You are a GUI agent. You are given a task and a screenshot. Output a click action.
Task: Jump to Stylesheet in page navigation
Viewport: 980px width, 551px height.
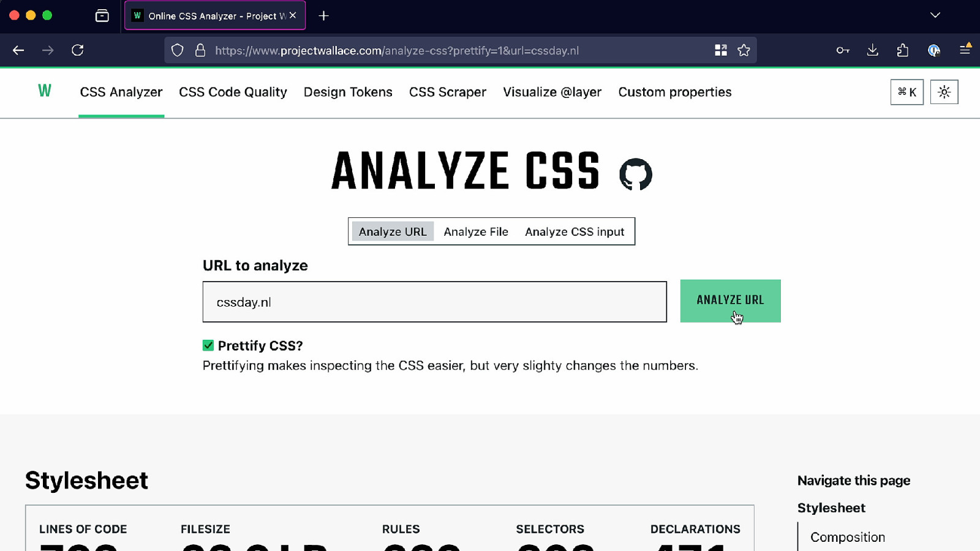coord(831,508)
